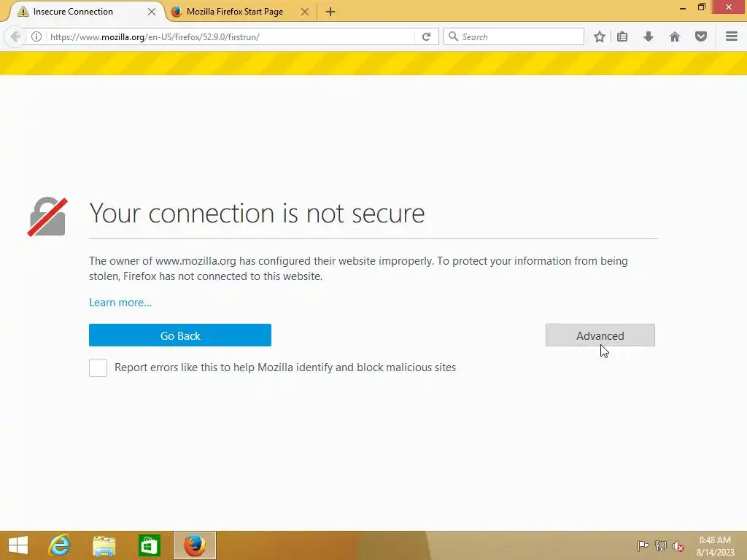Enable the Report errors to Mozilla checkbox
747x560 pixels.
(x=98, y=367)
